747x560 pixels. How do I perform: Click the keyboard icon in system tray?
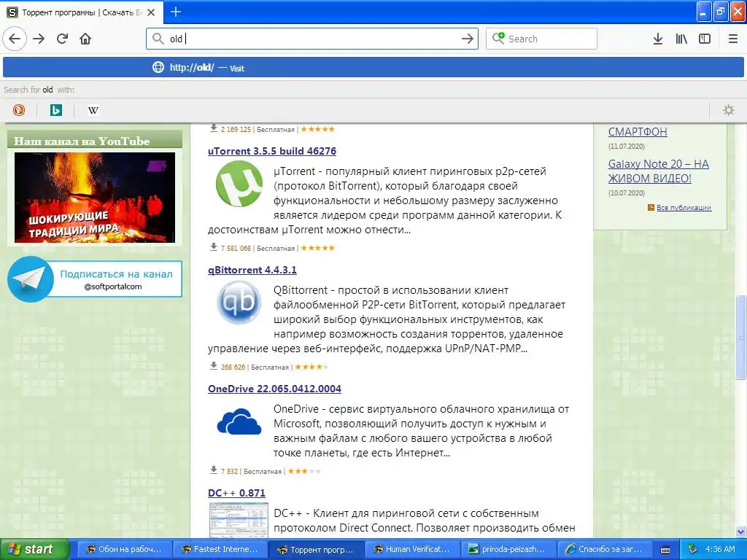tap(665, 550)
